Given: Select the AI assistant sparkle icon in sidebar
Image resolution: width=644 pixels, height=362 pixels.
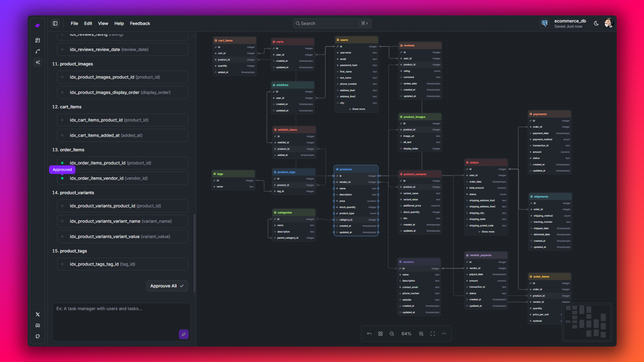Looking at the screenshot, I should [x=38, y=62].
